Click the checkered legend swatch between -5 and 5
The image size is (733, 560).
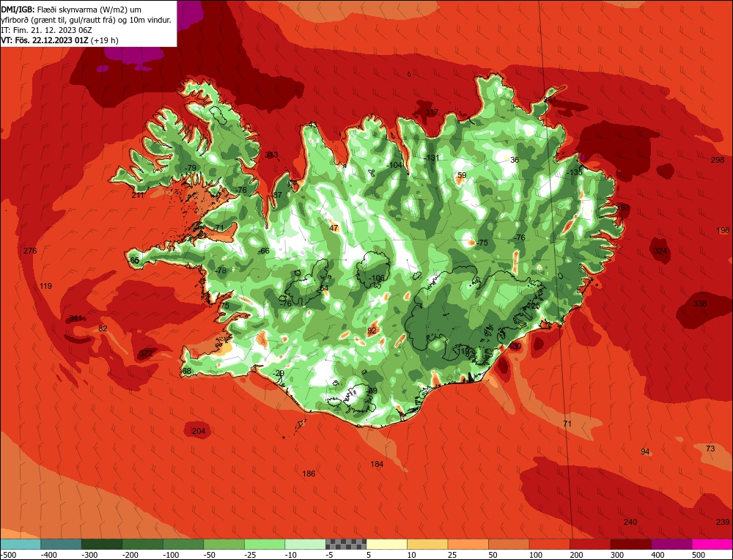(x=346, y=544)
